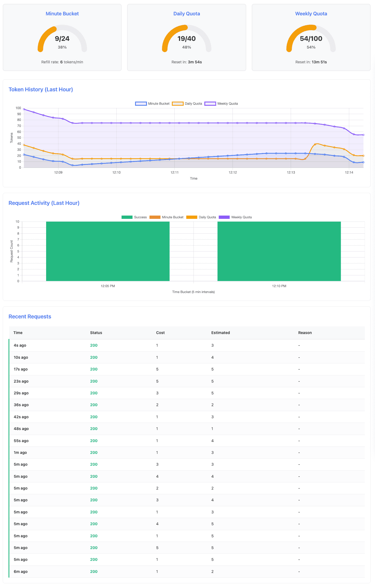The width and height of the screenshot is (375, 588).
Task: Select the 12:05 PM green bar
Action: pyautogui.click(x=108, y=251)
